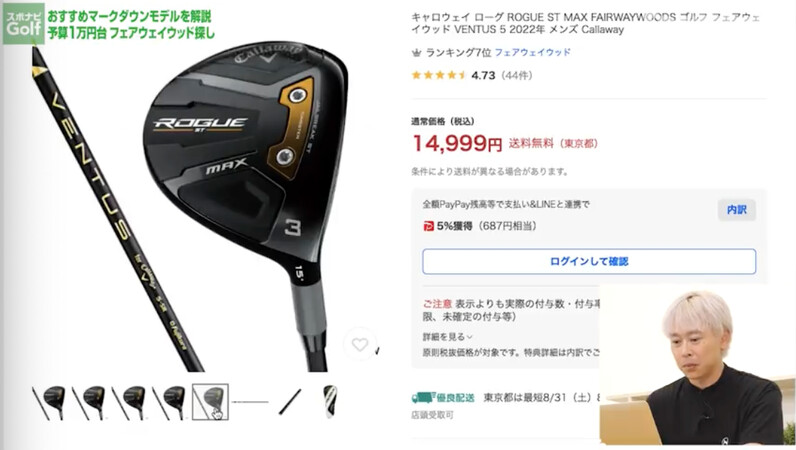
Task: Click the star rating icons
Action: (x=439, y=76)
